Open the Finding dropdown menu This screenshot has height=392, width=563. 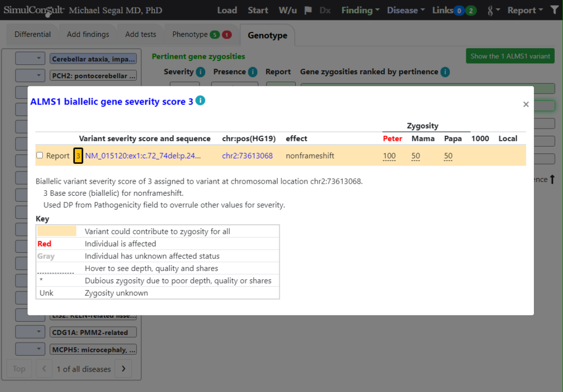(x=360, y=10)
